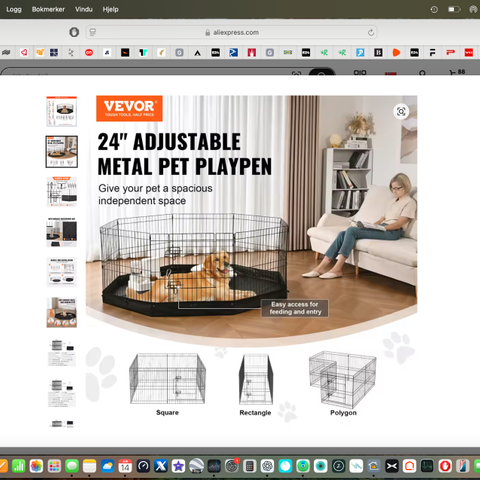Click the main VEVOR pet playpen image
The height and width of the screenshot is (480, 480).
tap(251, 261)
